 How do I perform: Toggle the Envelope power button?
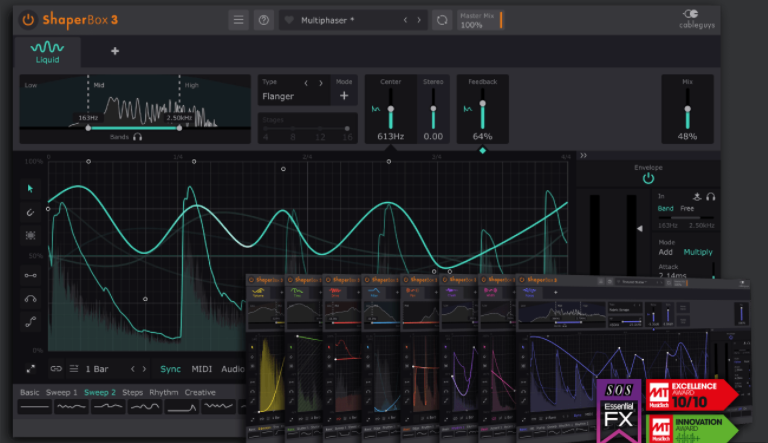[648, 179]
